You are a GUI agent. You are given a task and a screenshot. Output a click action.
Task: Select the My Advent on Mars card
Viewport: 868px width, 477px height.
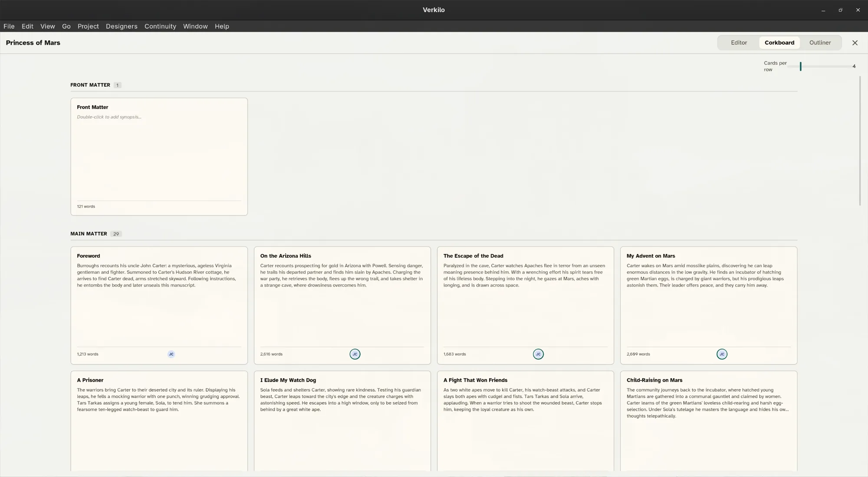(709, 306)
